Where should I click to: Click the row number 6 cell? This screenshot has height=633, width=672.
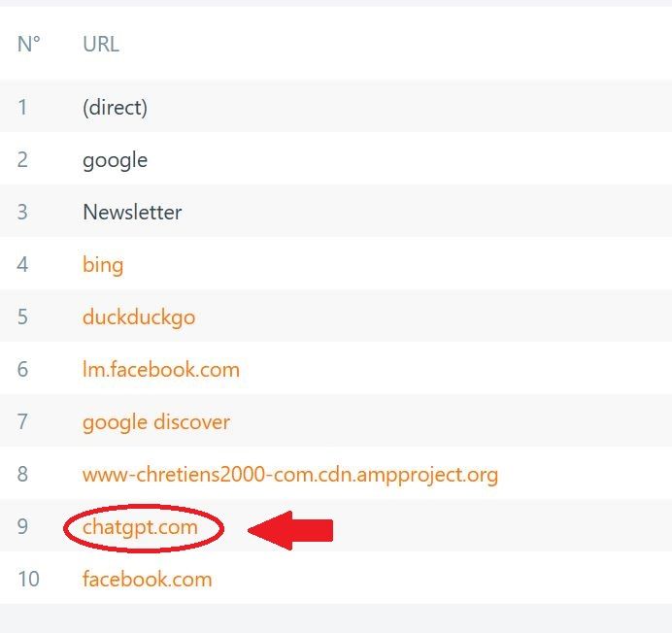(22, 370)
